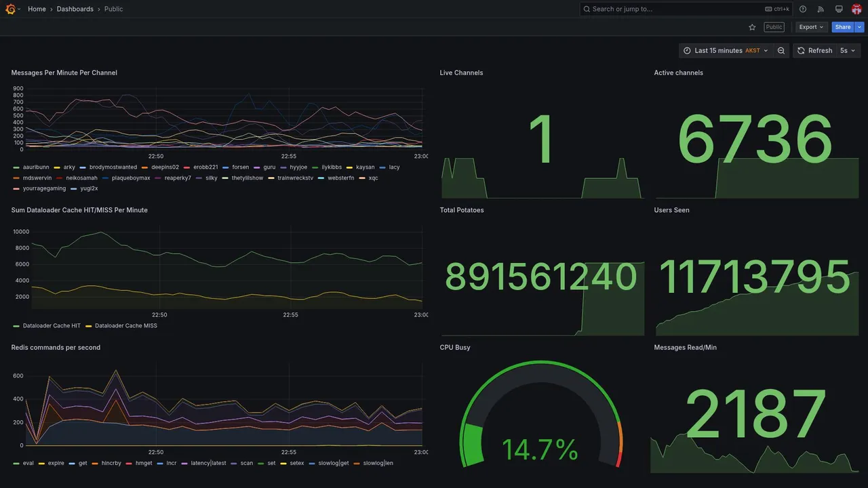Click the 2187 messages value

click(755, 414)
